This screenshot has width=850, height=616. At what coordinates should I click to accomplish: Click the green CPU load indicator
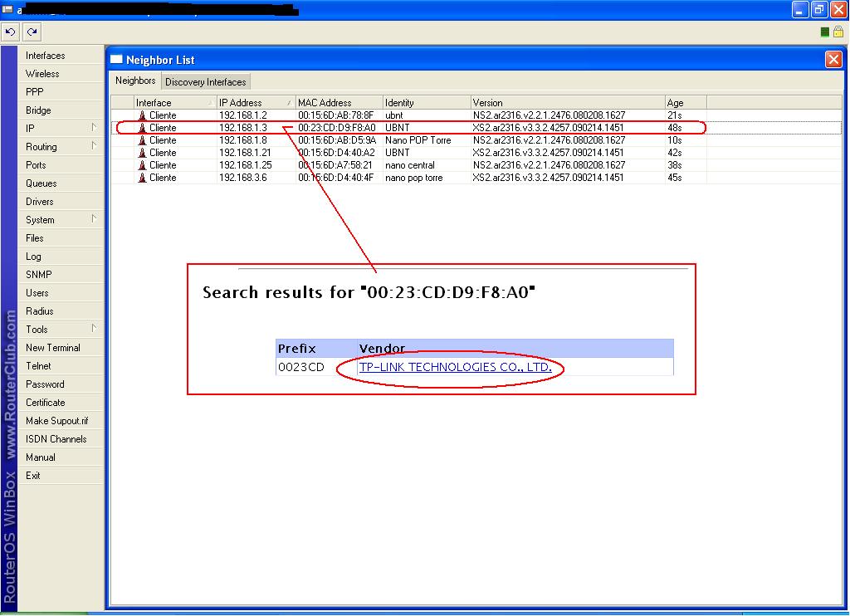[824, 32]
